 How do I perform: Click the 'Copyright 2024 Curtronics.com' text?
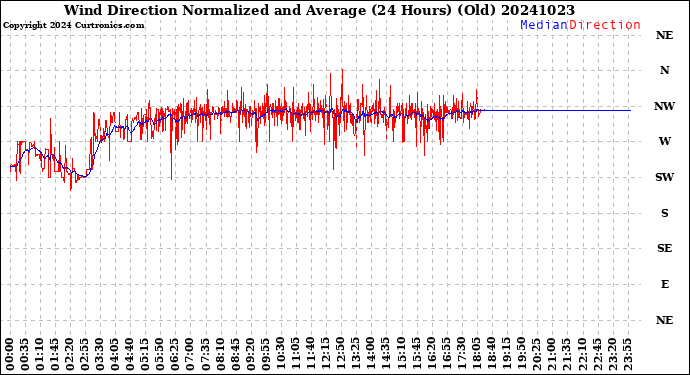73,26
